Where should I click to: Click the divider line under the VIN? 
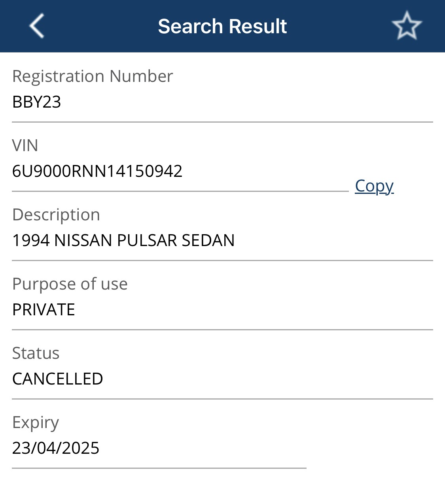tap(180, 191)
